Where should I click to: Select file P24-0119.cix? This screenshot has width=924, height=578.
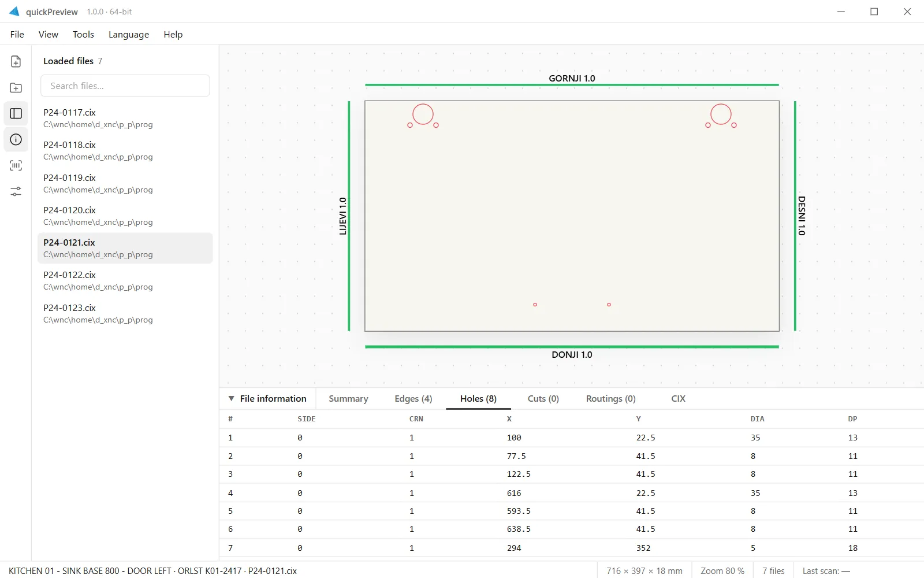click(x=125, y=183)
